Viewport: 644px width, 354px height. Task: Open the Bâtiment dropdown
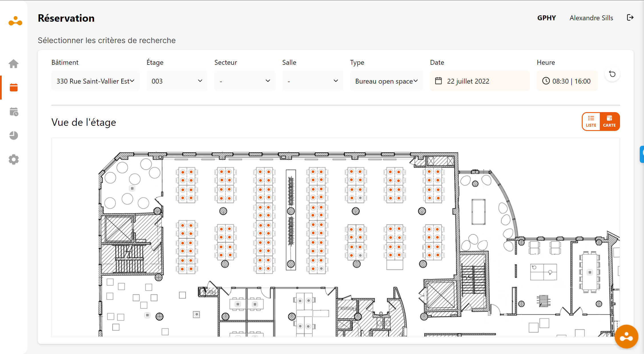95,81
